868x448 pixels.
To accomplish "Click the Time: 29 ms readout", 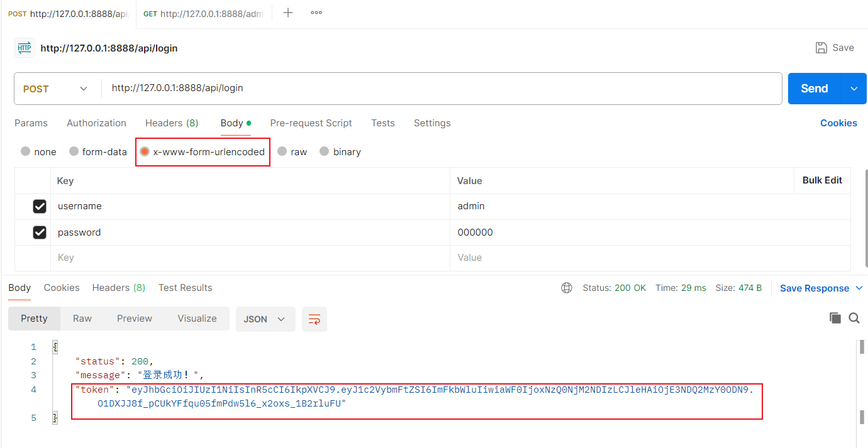I will click(681, 288).
